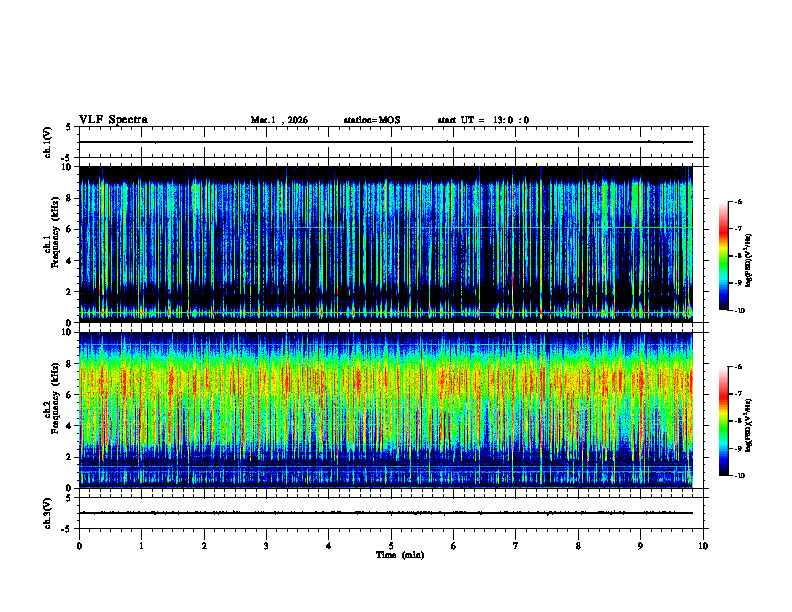
Task: Click the "start UT = 13:0 :0" text
Action: pos(483,120)
